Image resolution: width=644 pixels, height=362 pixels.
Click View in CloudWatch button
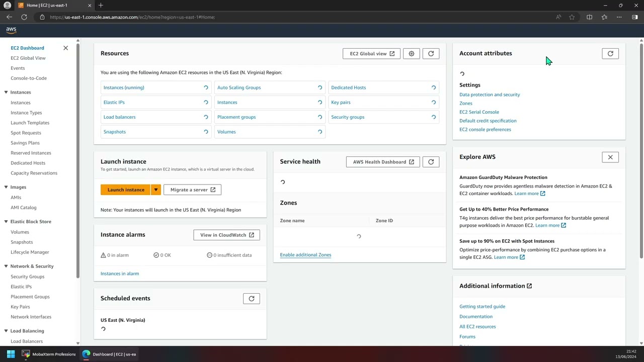pyautogui.click(x=226, y=235)
